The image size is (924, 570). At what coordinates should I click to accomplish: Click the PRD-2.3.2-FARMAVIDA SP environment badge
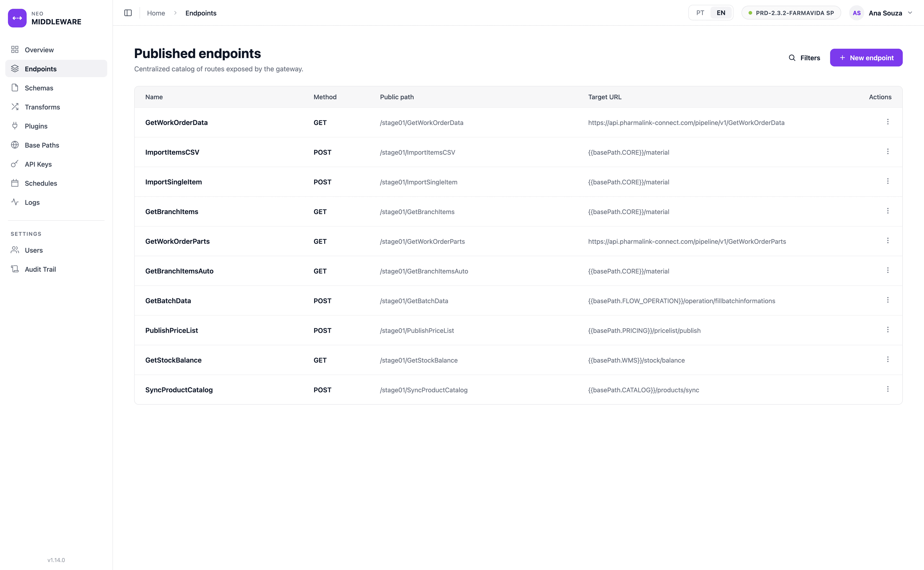[791, 13]
